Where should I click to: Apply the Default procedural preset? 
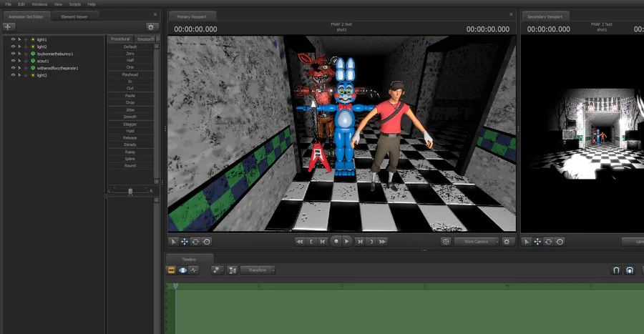pos(130,46)
